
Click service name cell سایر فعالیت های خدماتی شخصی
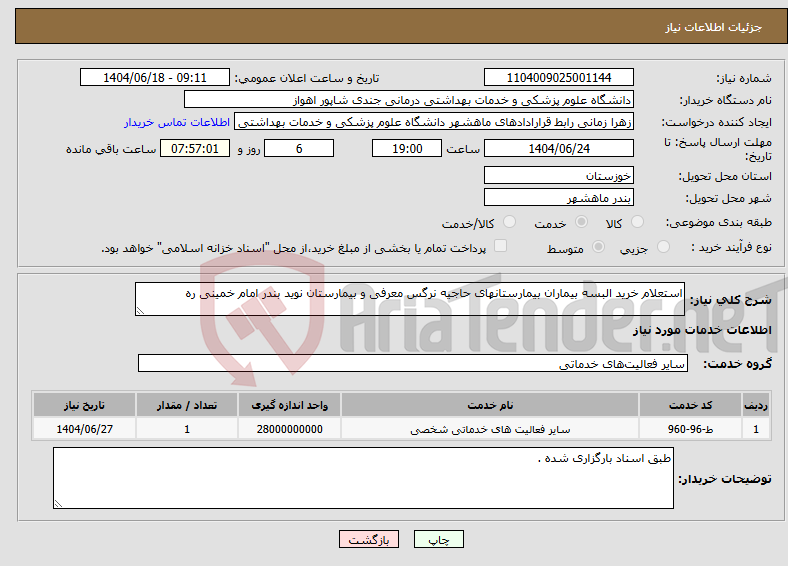[490, 429]
